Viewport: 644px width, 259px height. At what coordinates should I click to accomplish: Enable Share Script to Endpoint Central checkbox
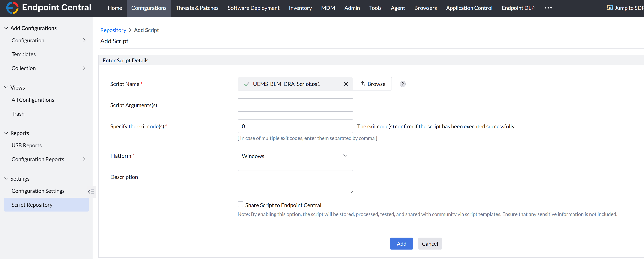click(240, 204)
